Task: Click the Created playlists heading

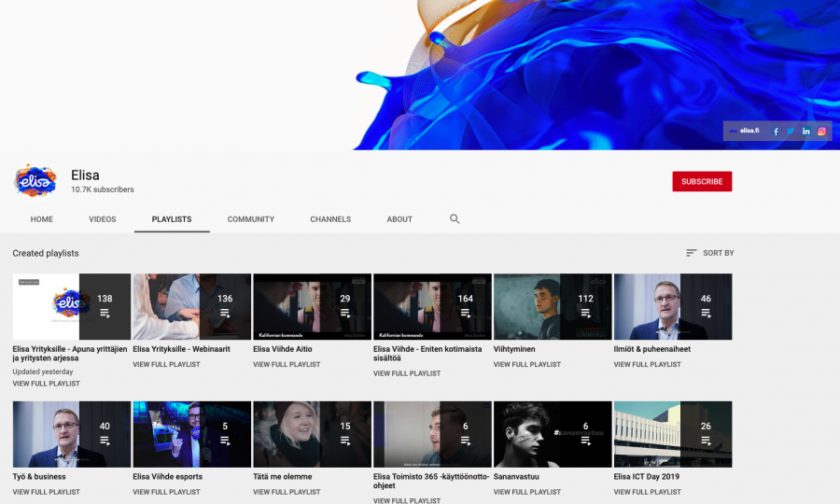Action: pos(46,253)
